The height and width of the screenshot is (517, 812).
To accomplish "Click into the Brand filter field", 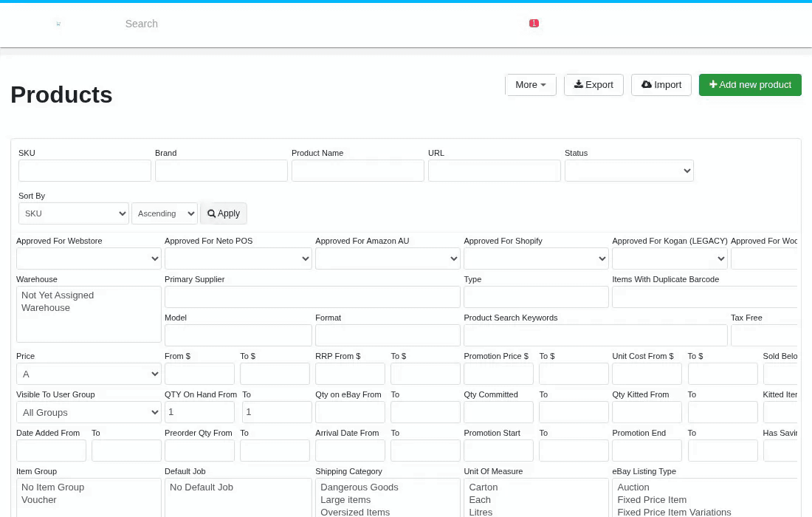I will coord(221,171).
